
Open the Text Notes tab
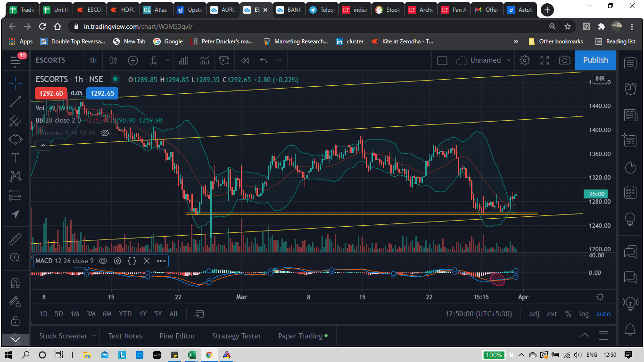coord(125,336)
